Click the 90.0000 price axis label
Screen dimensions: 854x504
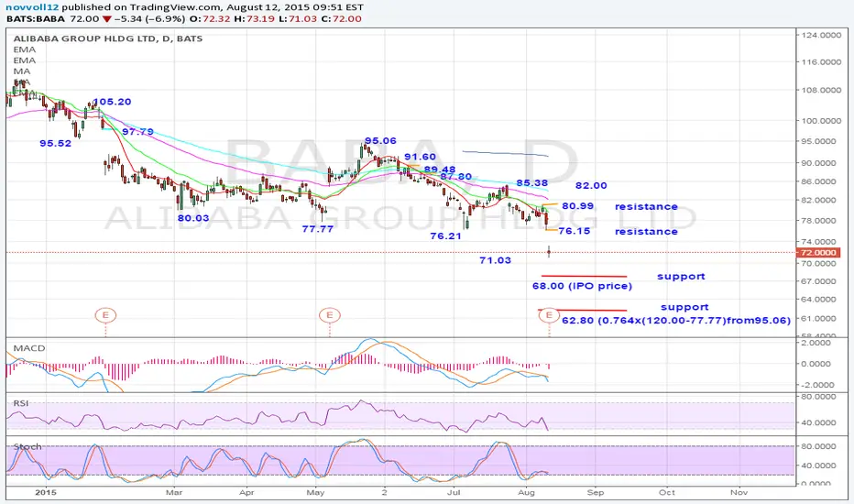click(x=818, y=163)
